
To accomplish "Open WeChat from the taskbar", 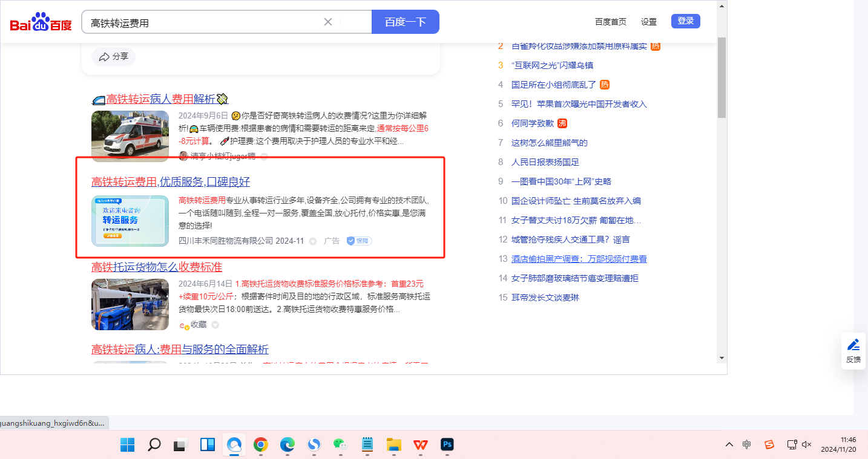I will [340, 445].
